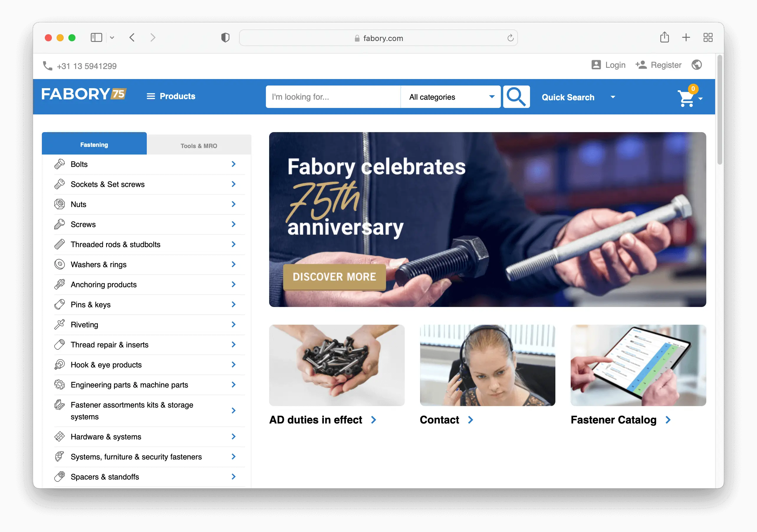The height and width of the screenshot is (532, 757).
Task: Click the Engineering parts gear icon
Action: point(60,385)
